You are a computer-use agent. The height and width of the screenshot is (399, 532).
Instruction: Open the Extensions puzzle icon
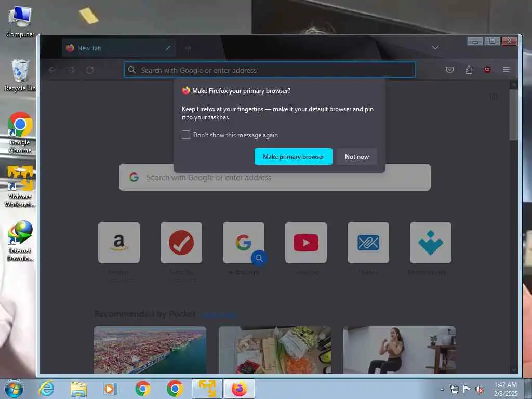(469, 70)
